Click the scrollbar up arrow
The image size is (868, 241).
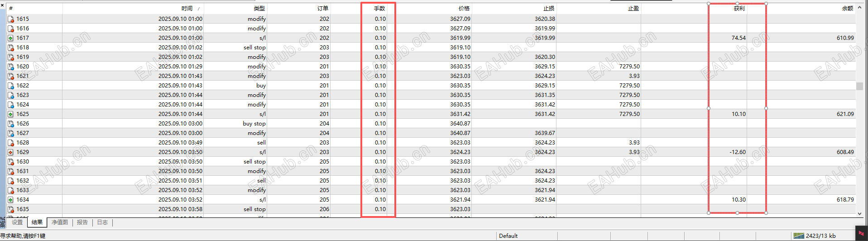tap(859, 8)
